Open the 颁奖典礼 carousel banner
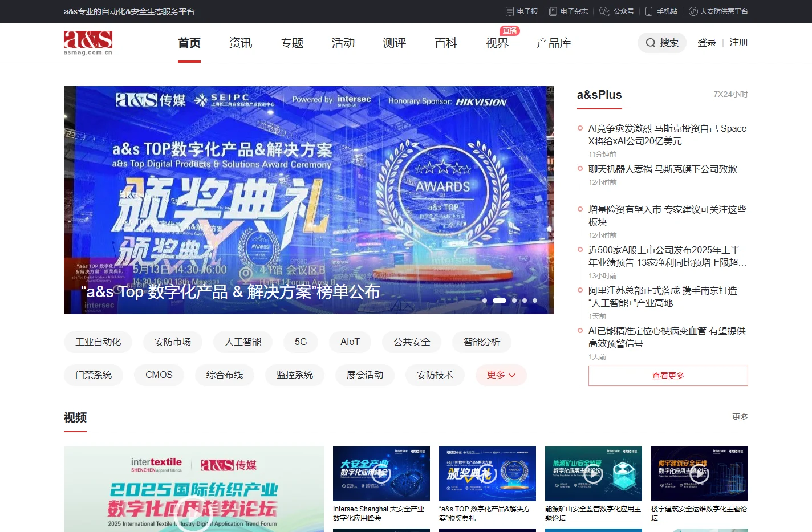812x532 pixels. [309, 200]
